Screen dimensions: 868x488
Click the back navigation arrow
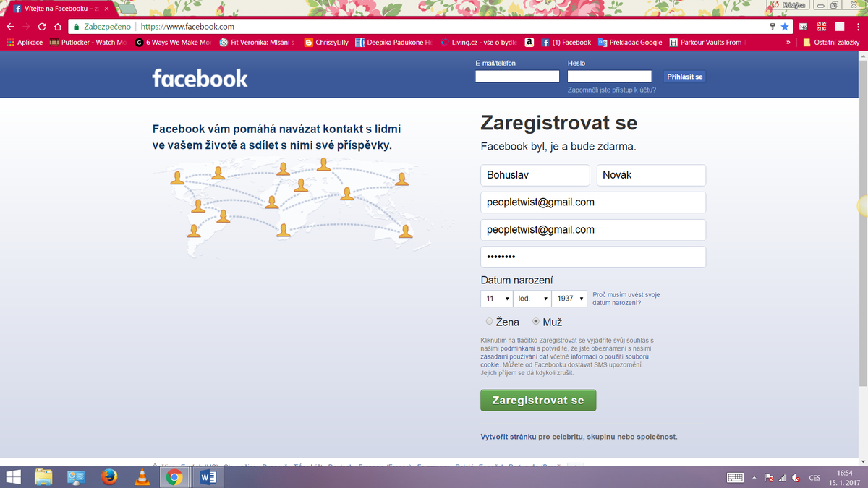[x=9, y=26]
